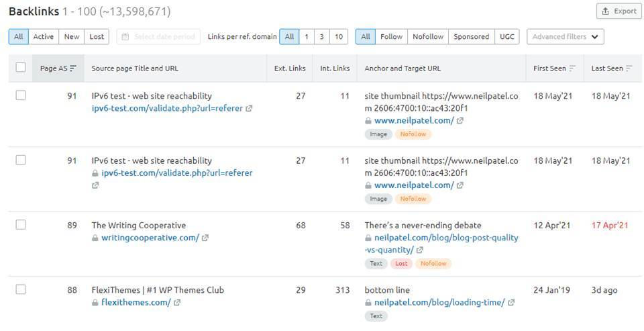Click the 'bottom line' anchor text
This screenshot has width=644, height=331.
coord(387,290)
